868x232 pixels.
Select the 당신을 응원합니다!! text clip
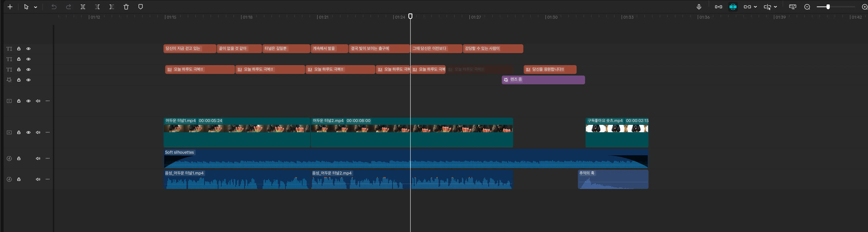550,70
